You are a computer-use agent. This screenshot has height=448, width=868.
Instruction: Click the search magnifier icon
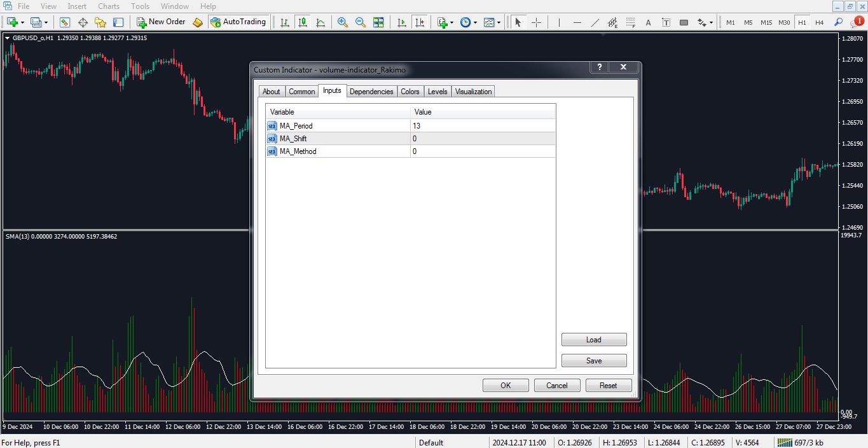pos(838,22)
